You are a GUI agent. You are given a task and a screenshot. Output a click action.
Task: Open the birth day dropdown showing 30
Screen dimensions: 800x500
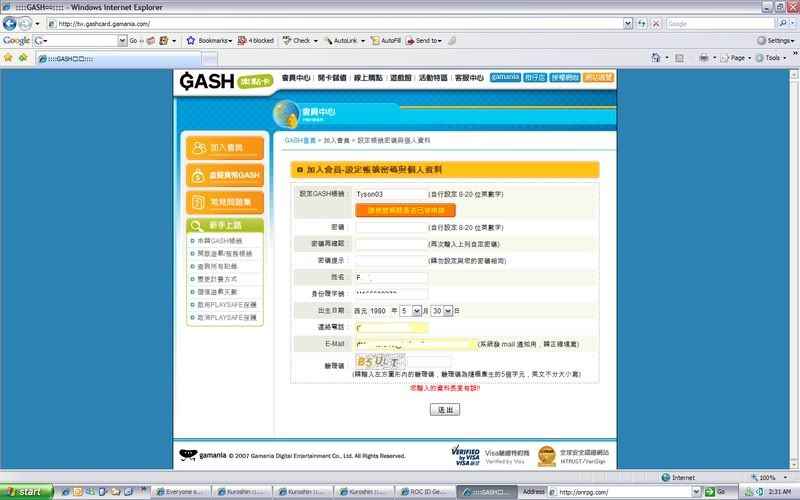click(447, 311)
